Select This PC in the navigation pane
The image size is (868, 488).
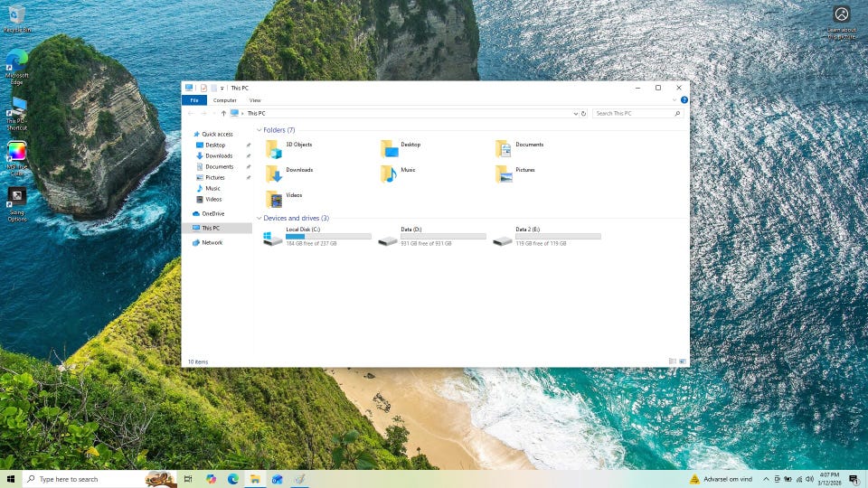pos(217,228)
